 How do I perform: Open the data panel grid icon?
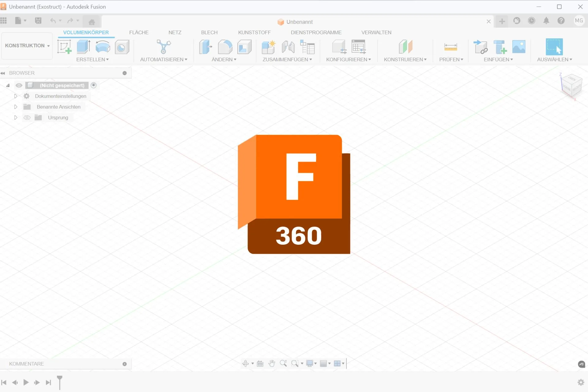click(4, 21)
